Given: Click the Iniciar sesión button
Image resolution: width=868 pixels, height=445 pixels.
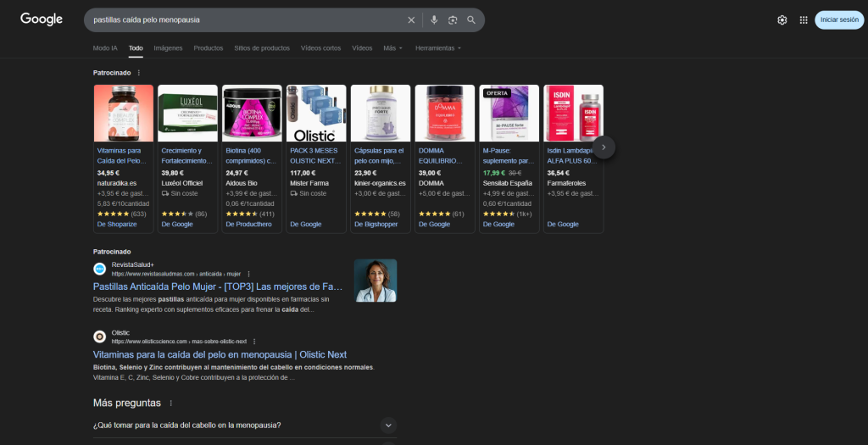Looking at the screenshot, I should point(838,20).
